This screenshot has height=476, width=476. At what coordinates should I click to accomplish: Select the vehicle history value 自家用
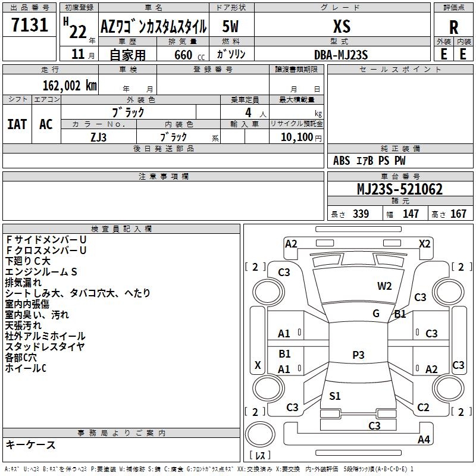pos(127,55)
